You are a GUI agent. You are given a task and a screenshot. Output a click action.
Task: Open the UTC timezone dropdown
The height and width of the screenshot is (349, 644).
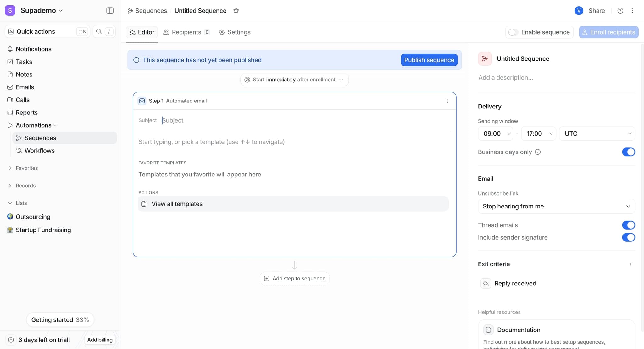pos(597,134)
